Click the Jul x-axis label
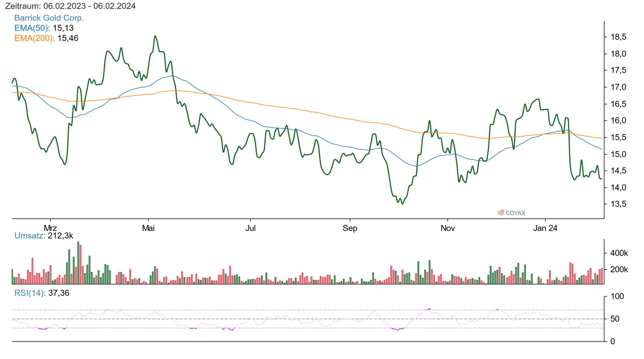This screenshot has height=359, width=644. coord(251,228)
